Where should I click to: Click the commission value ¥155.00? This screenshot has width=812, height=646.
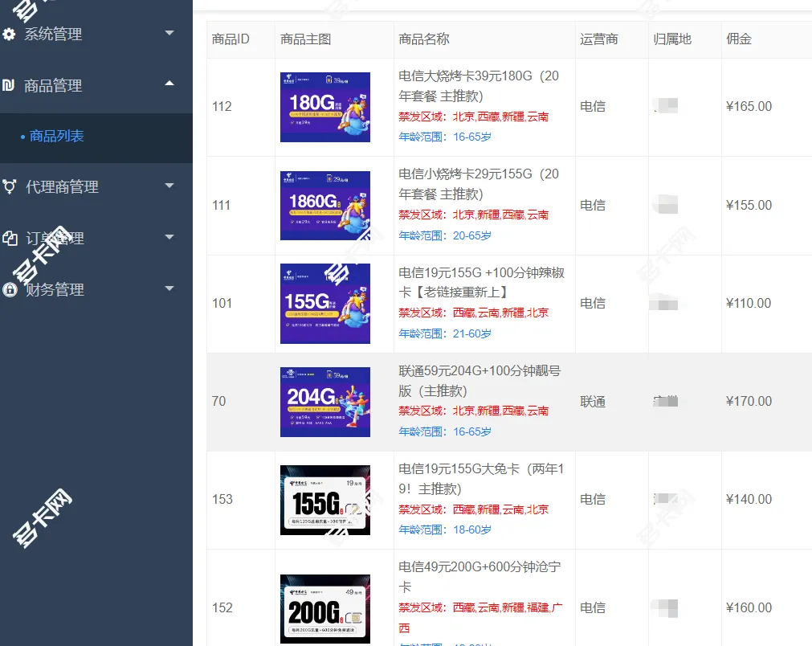pyautogui.click(x=749, y=205)
